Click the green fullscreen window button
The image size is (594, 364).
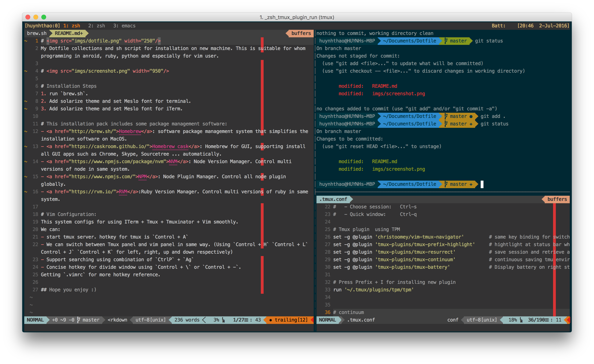point(44,17)
